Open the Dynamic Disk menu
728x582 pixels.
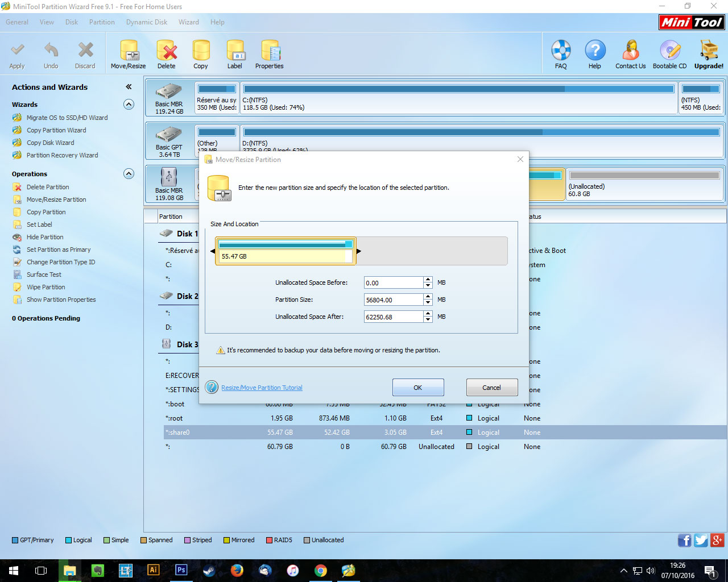pos(147,22)
